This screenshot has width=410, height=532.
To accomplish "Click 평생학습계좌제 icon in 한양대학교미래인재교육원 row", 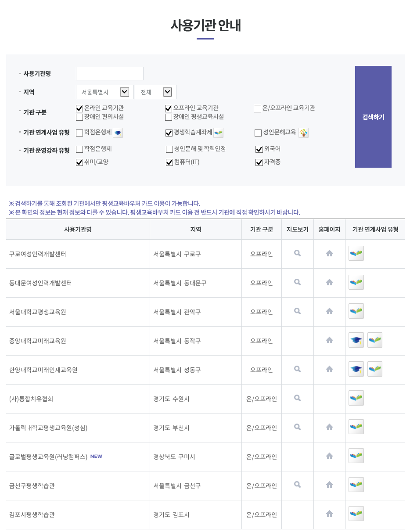I will click(375, 369).
